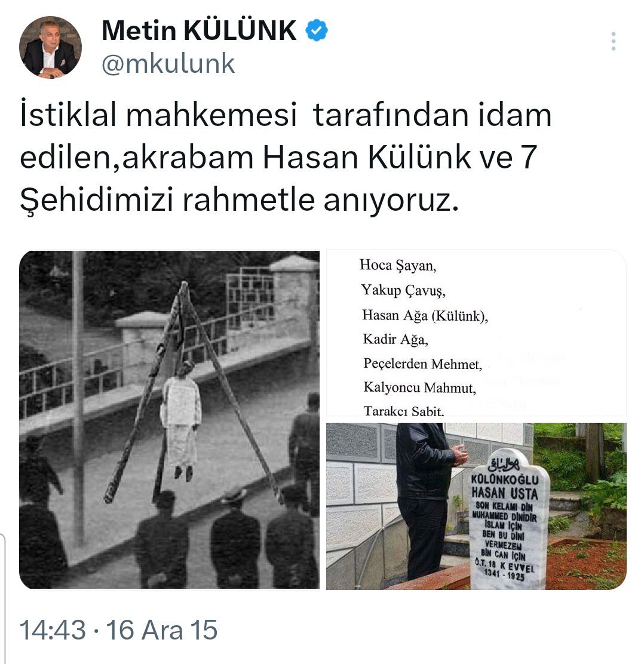
Task: Visit the @mkulunk handle link
Action: point(168,63)
